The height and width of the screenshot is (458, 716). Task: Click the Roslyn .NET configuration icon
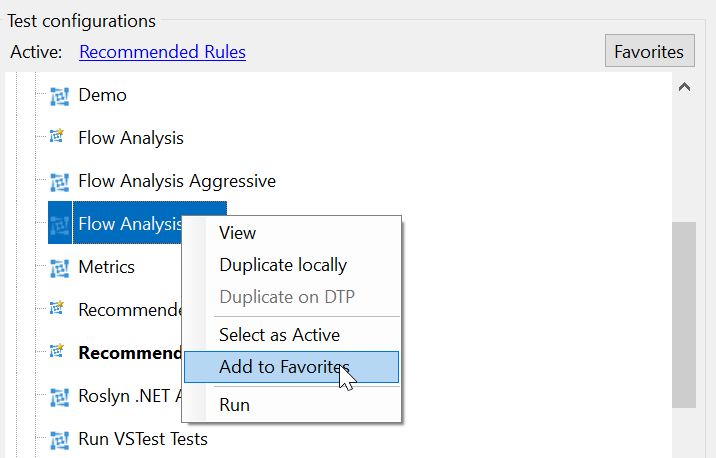point(59,397)
